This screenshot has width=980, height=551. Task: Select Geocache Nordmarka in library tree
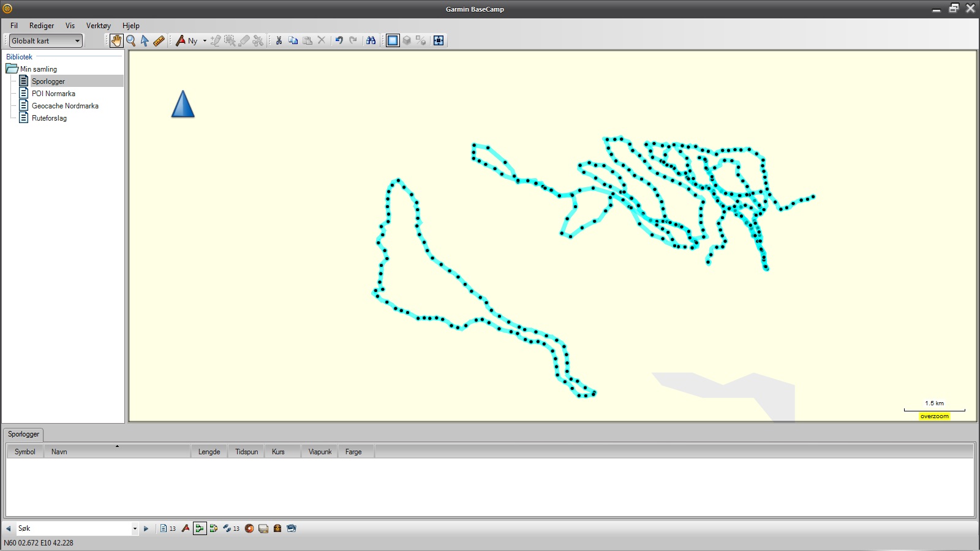pyautogui.click(x=65, y=106)
